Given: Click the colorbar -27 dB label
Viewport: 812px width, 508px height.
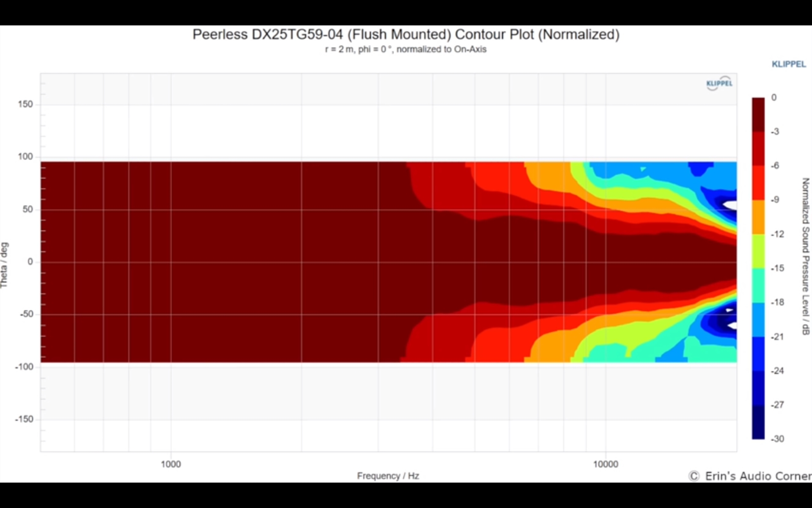Looking at the screenshot, I should pos(777,405).
